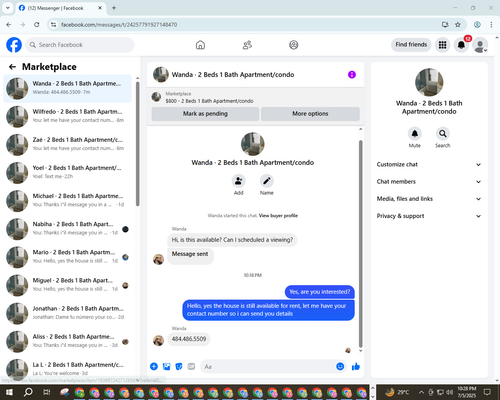Open Nabiha conversation in chat list
The height and width of the screenshot is (400, 500).
coord(67,229)
